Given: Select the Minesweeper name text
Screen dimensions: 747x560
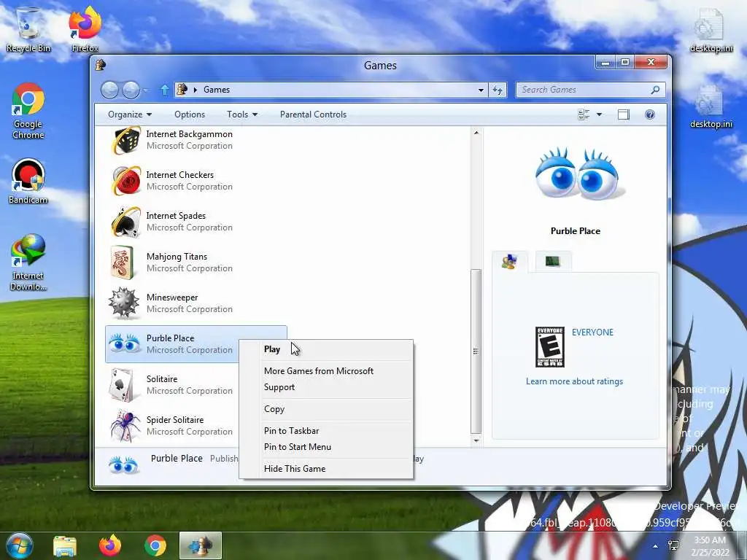Looking at the screenshot, I should coord(172,297).
